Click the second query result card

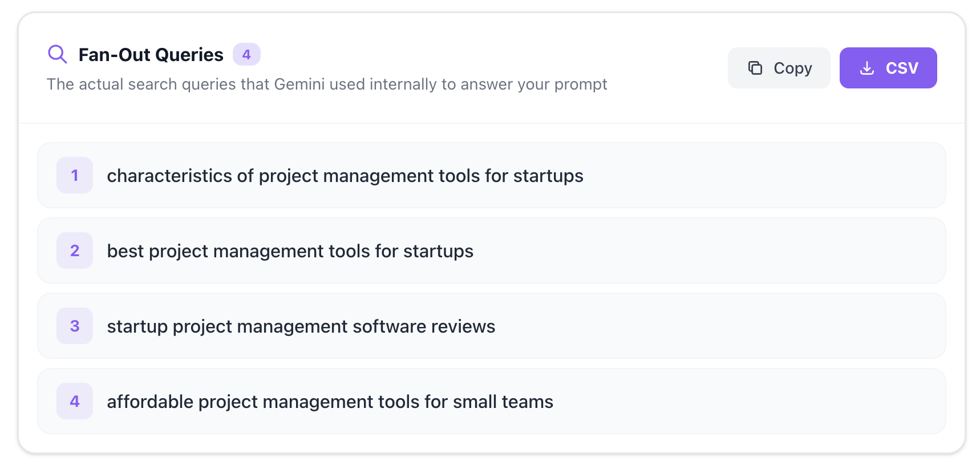tap(491, 250)
